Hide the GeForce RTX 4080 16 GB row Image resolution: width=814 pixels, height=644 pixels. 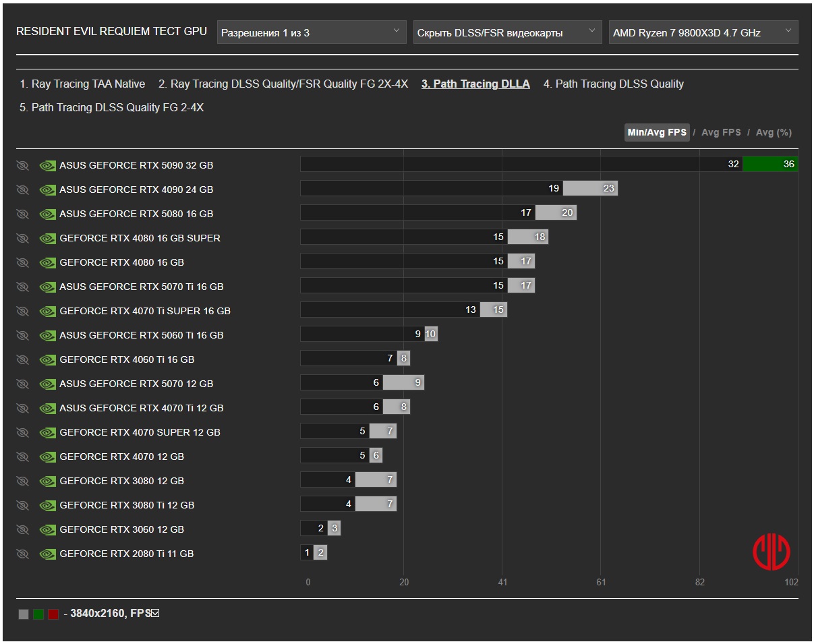click(x=22, y=262)
